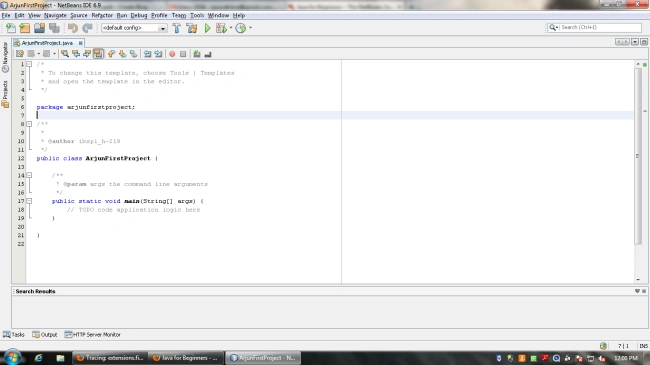This screenshot has height=365, width=650.
Task: Open Internet Explorer from taskbar
Action: pos(39,358)
